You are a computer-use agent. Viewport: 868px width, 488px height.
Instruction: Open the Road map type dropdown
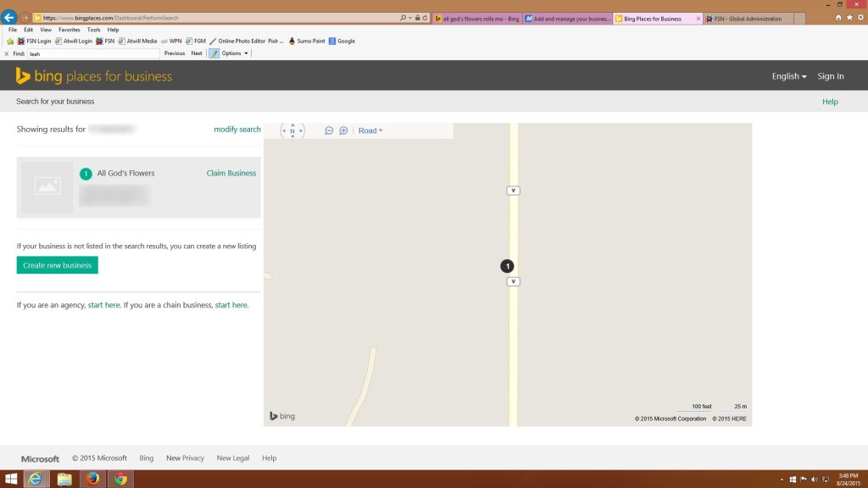tap(370, 130)
